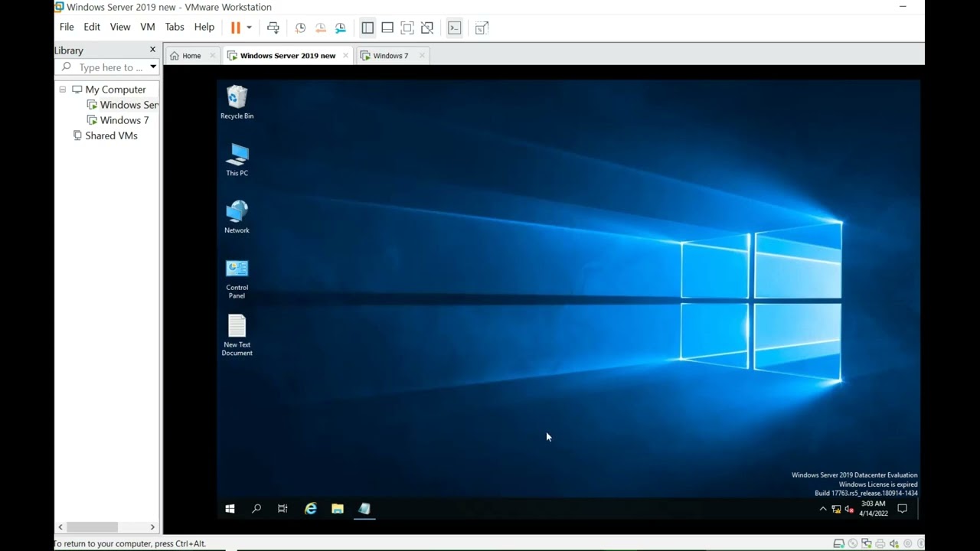
Task: Open File Explorer from the guest taskbar
Action: click(x=338, y=508)
